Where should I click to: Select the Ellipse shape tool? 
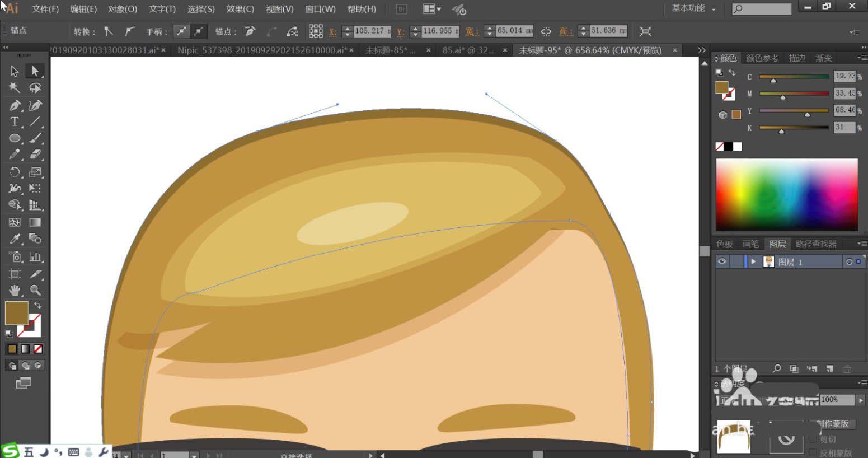coord(15,138)
